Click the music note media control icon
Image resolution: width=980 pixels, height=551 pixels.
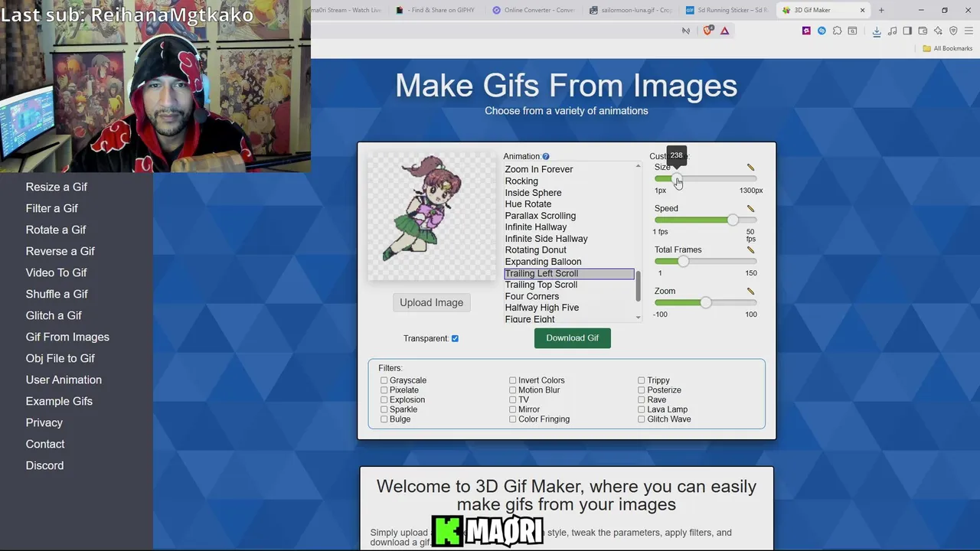[x=892, y=31]
